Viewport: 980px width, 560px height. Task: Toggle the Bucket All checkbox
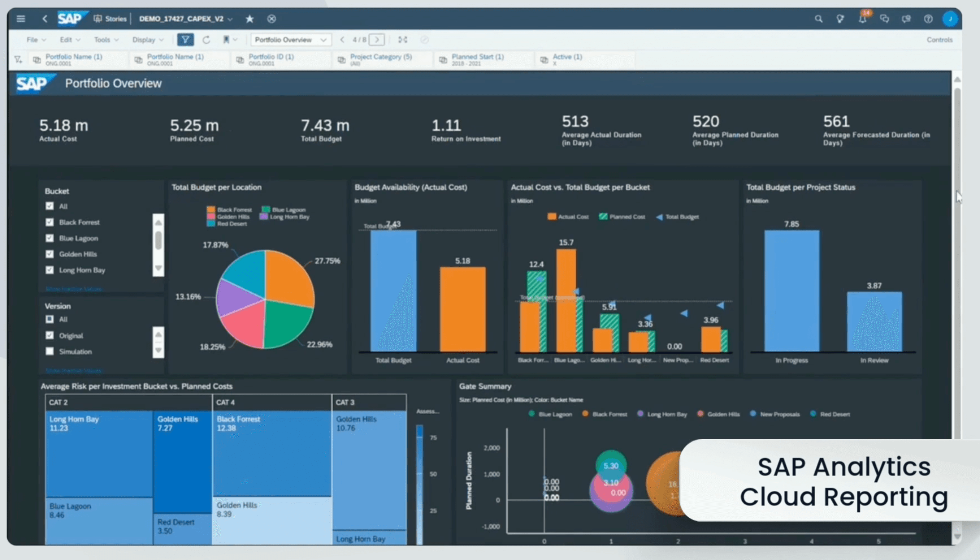click(x=50, y=206)
